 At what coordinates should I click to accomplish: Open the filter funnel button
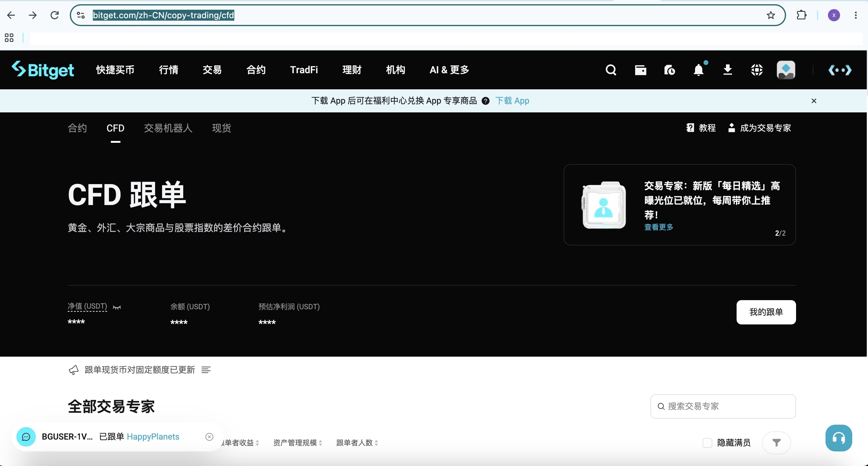(x=776, y=443)
